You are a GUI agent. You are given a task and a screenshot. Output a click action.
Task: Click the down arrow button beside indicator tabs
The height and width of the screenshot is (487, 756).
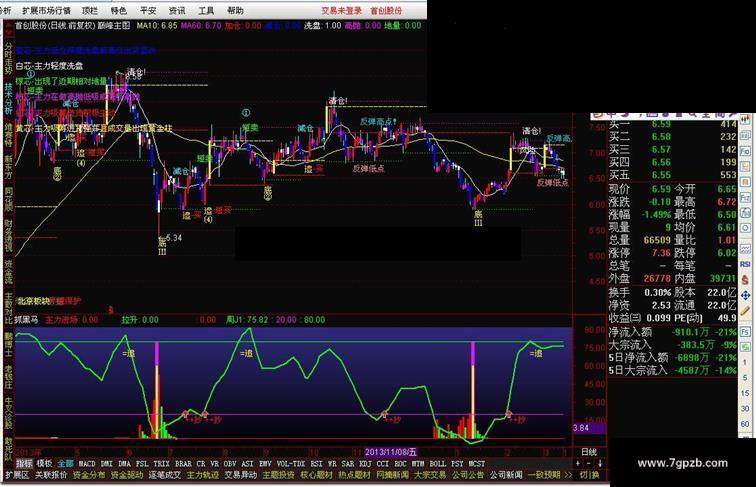click(x=600, y=463)
